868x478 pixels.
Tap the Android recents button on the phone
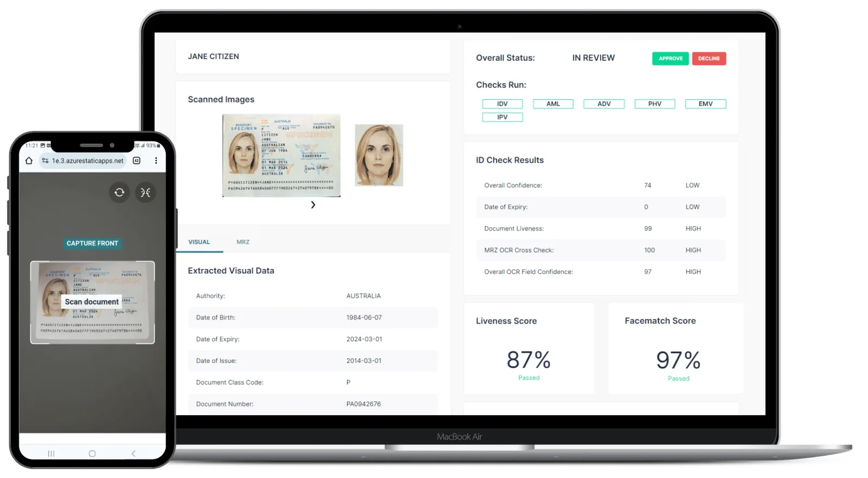(51, 454)
